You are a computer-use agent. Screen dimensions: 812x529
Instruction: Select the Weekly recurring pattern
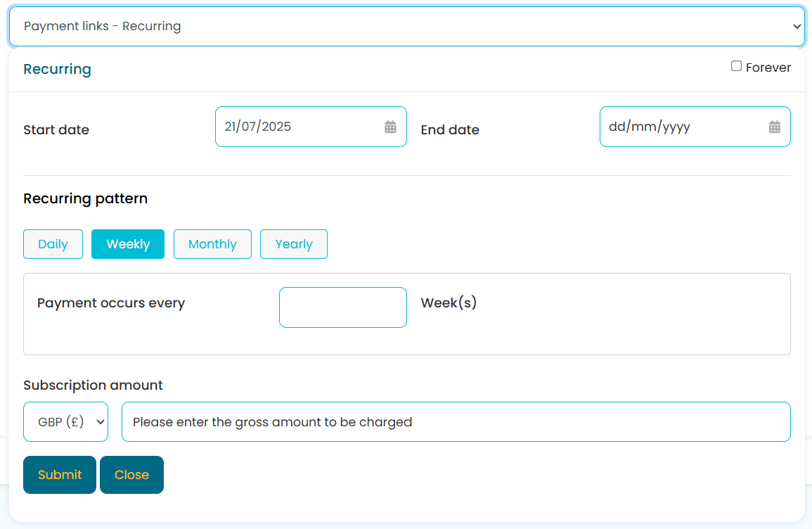coord(127,244)
